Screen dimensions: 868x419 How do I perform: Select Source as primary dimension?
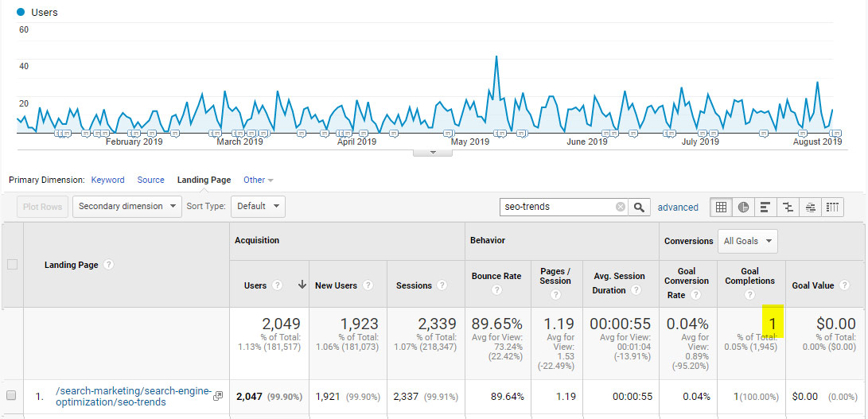point(150,180)
